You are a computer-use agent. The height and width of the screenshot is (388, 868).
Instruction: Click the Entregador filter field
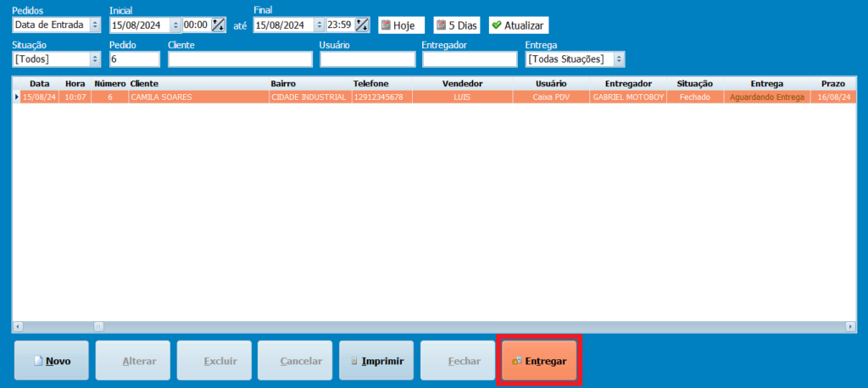tap(470, 59)
